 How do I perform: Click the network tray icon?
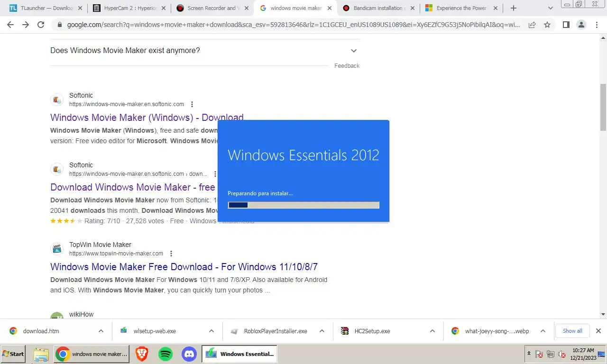pyautogui.click(x=551, y=354)
